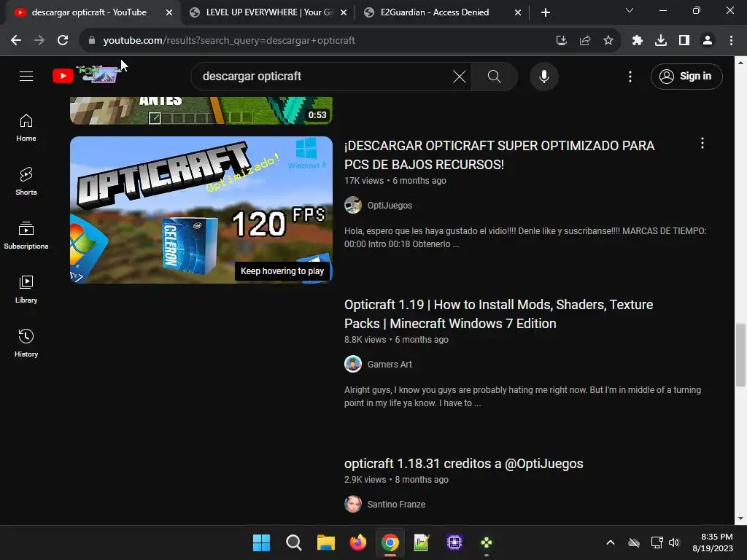The image size is (747, 560).
Task: Start voice search with the microphone icon
Action: coord(543,76)
